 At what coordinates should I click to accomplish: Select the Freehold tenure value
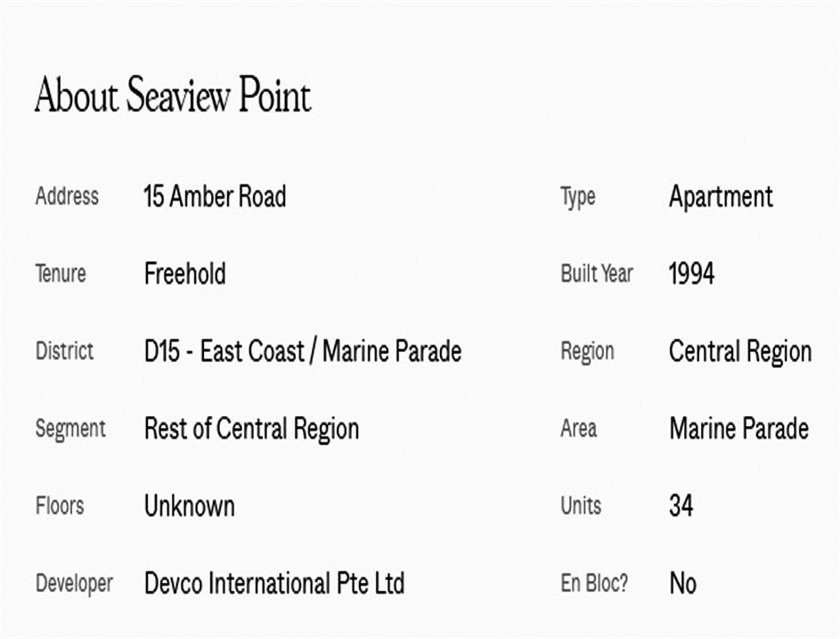click(x=184, y=274)
